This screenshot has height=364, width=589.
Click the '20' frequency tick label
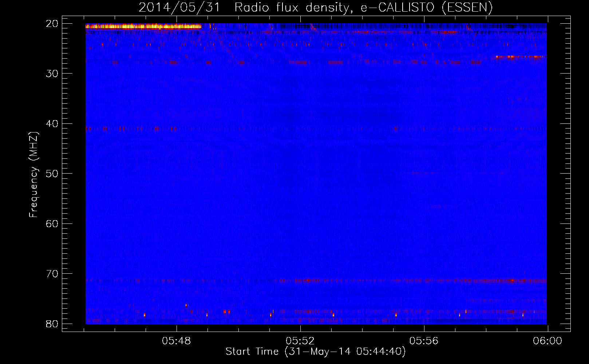(52, 24)
